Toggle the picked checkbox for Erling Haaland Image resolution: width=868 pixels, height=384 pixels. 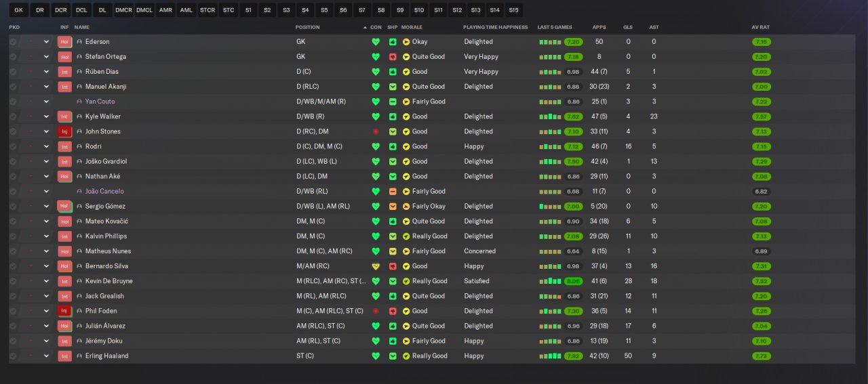coord(13,356)
